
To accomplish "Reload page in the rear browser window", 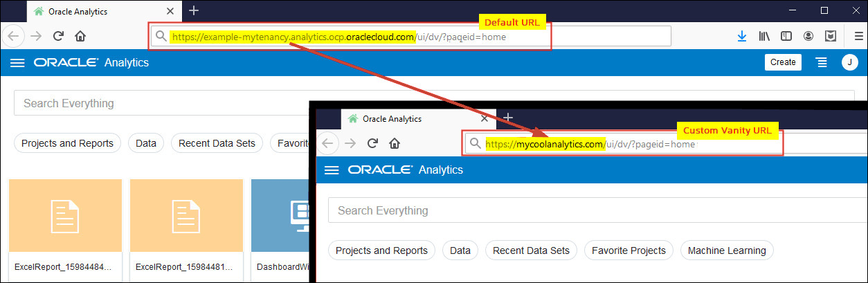I will pyautogui.click(x=59, y=37).
